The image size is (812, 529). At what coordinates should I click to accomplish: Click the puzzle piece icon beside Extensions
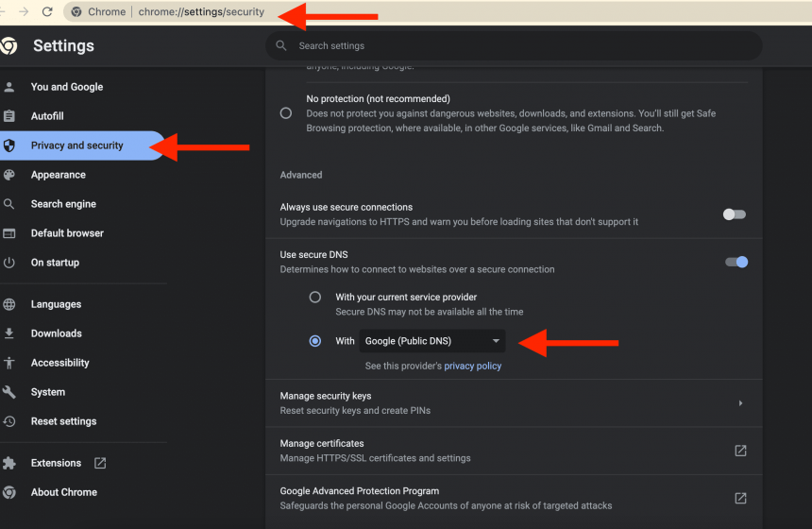point(8,463)
